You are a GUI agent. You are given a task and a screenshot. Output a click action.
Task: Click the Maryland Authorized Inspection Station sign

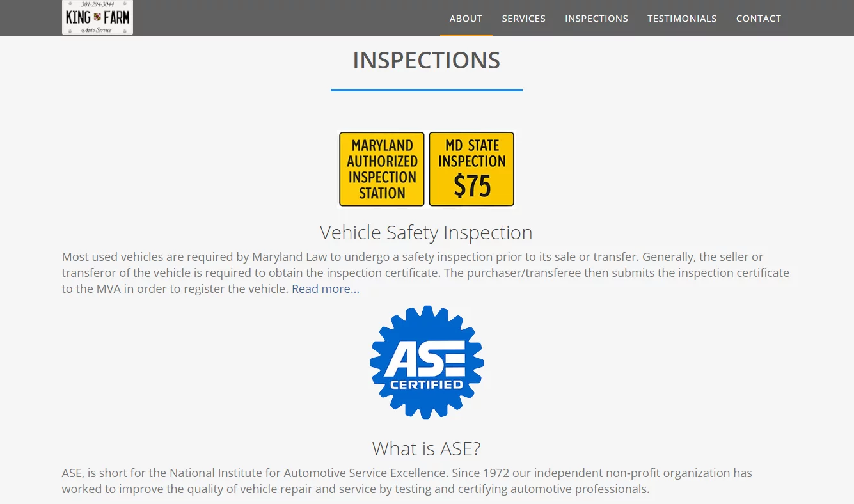(382, 169)
